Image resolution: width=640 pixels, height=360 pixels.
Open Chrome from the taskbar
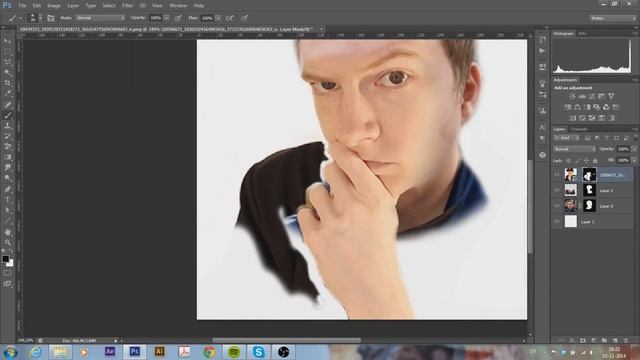tap(209, 352)
